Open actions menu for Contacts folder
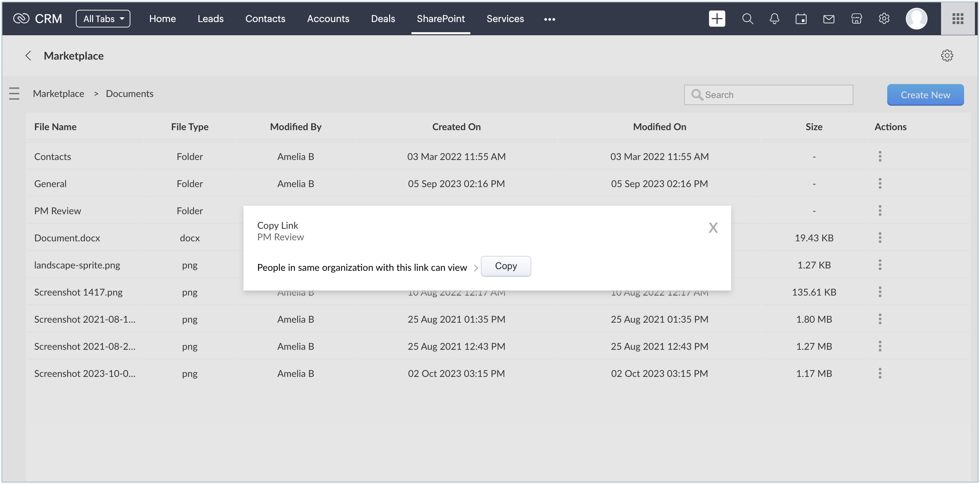This screenshot has height=484, width=980. (x=879, y=156)
